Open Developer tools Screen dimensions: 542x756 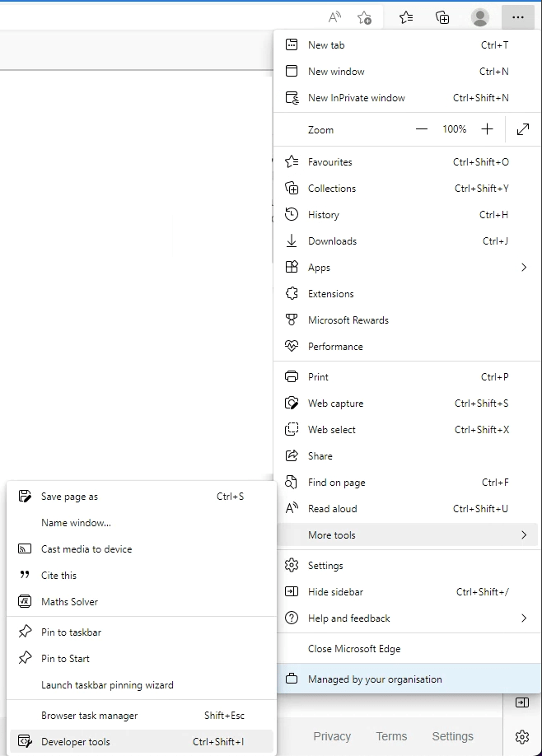[142, 741]
